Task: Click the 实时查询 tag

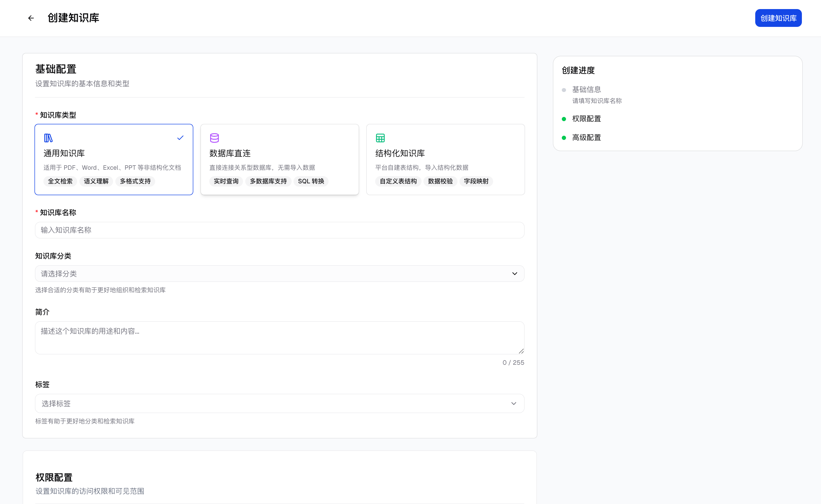Action: [226, 181]
